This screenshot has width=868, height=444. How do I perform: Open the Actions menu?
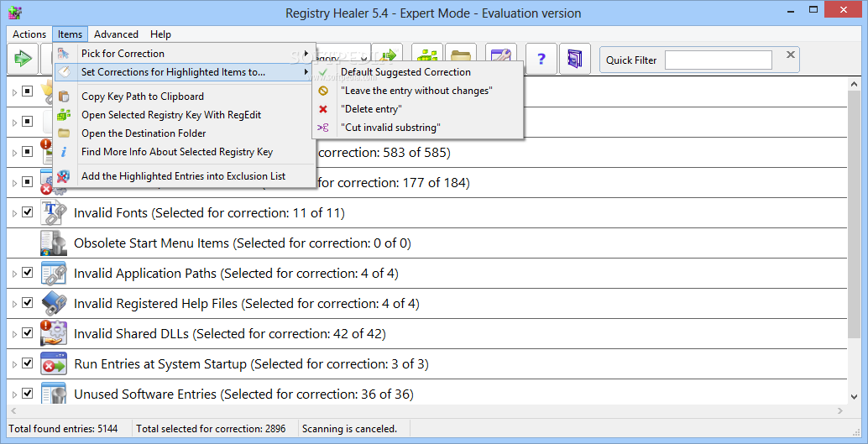click(x=29, y=34)
